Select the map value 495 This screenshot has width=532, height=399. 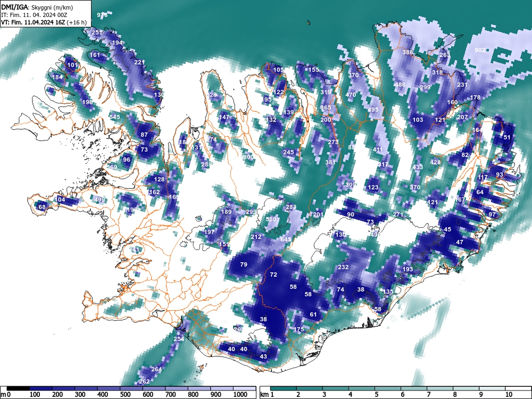pyautogui.click(x=373, y=110)
